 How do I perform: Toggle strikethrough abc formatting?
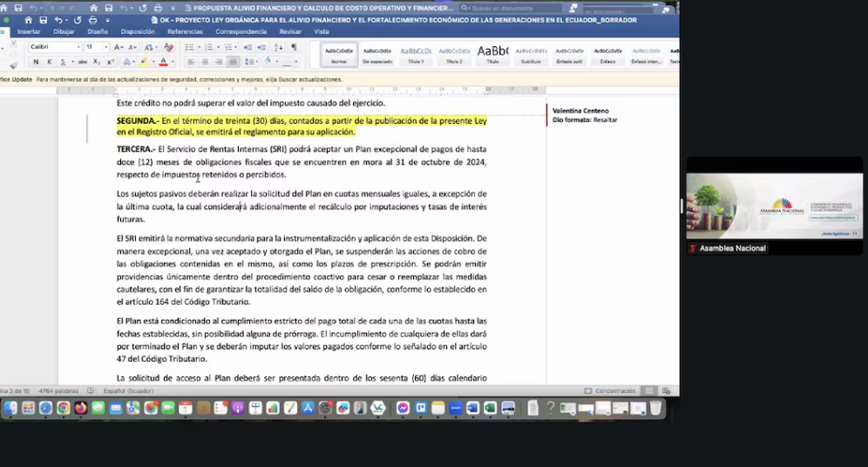(x=83, y=62)
